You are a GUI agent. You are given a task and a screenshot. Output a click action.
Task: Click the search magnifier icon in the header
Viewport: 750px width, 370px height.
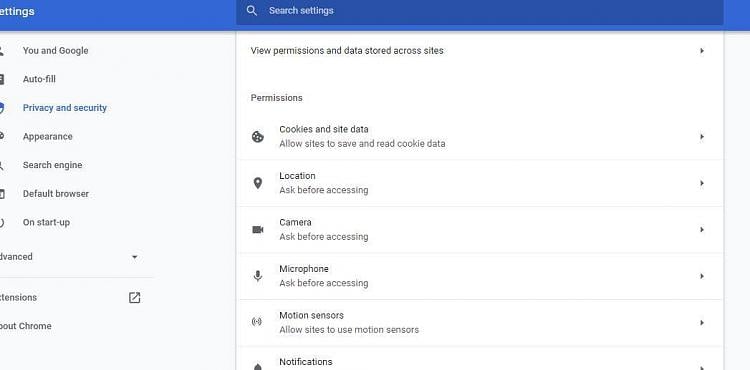click(x=252, y=11)
